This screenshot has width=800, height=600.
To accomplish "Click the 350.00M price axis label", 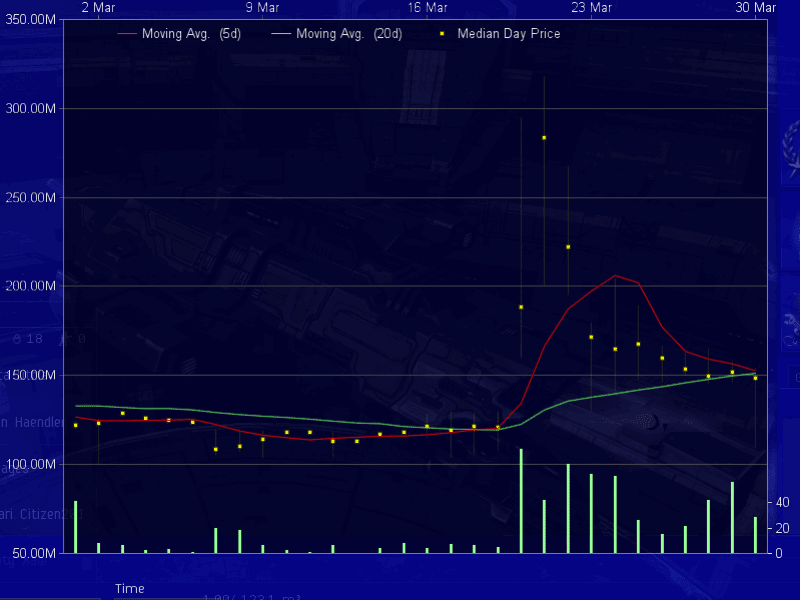I will (x=30, y=20).
